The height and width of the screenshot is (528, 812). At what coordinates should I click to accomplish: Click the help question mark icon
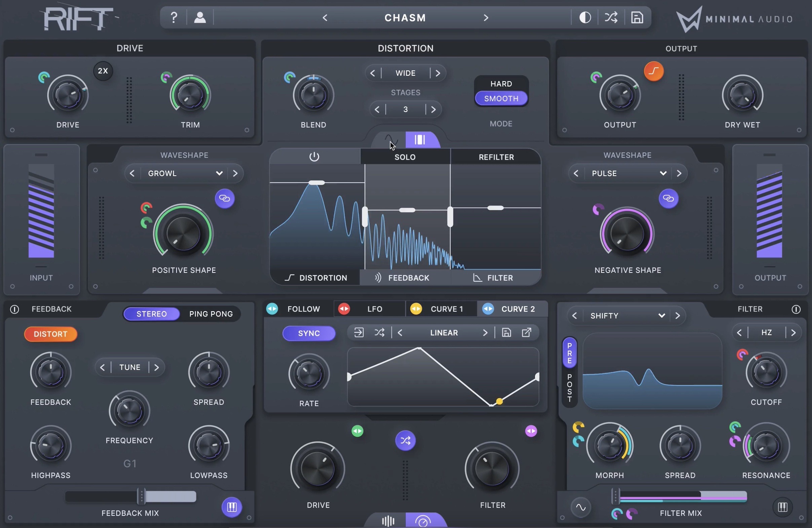(174, 17)
